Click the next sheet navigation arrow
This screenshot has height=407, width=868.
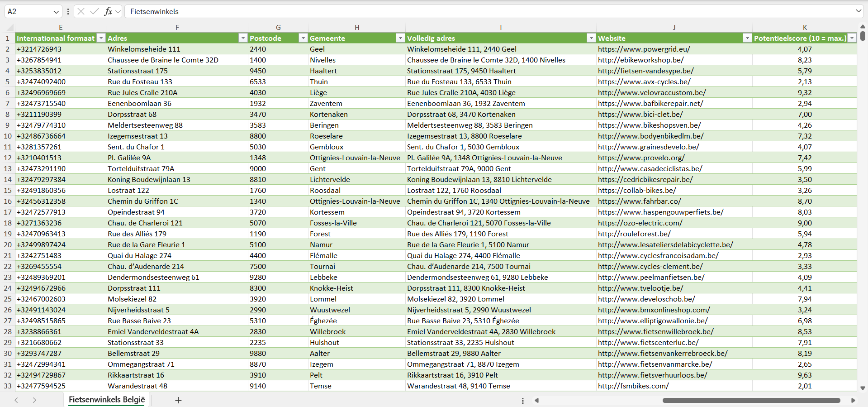pos(34,400)
